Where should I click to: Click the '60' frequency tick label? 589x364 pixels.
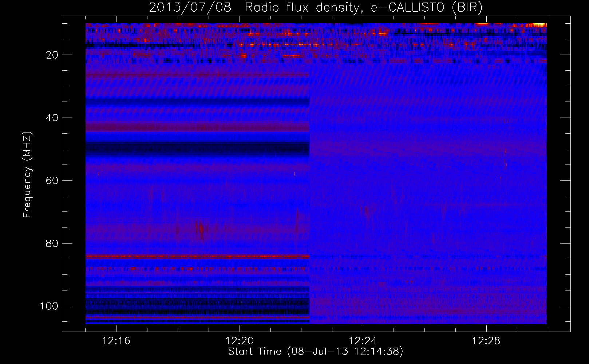(52, 181)
